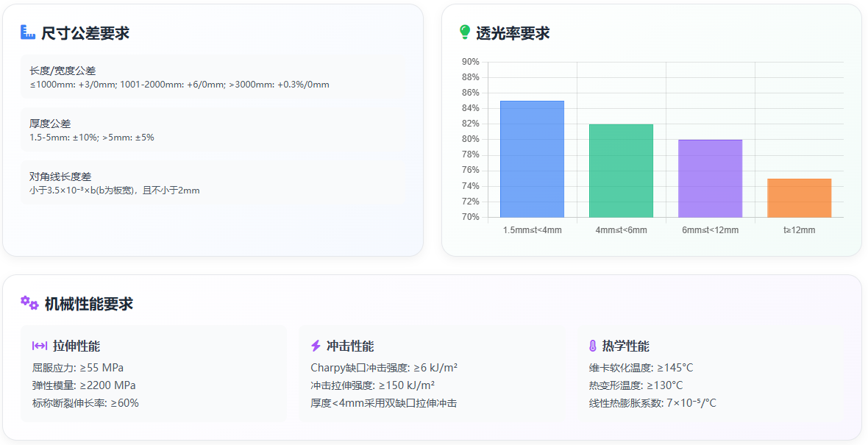This screenshot has height=445, width=868.
Task: Click the purple bar for 6mm≤t<12mm
Action: (710, 179)
